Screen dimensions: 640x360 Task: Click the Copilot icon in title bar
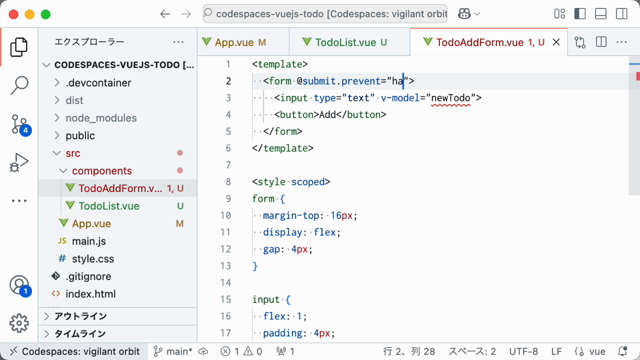pos(464,14)
